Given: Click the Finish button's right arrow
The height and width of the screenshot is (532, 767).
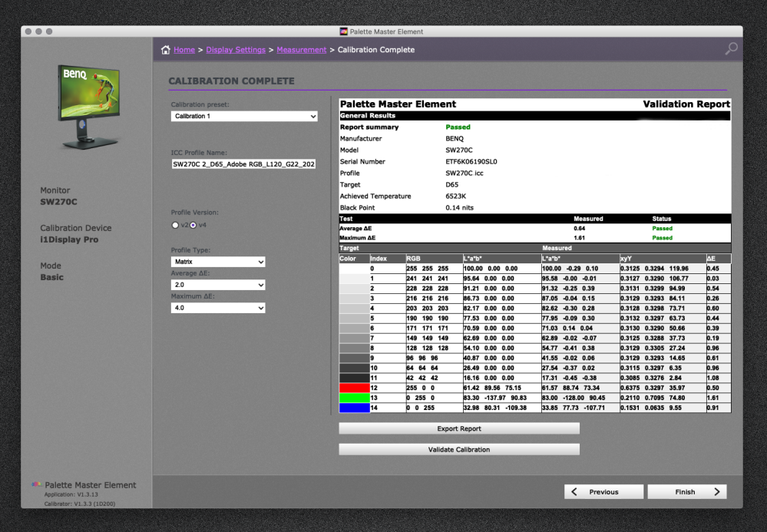Looking at the screenshot, I should pyautogui.click(x=716, y=492).
